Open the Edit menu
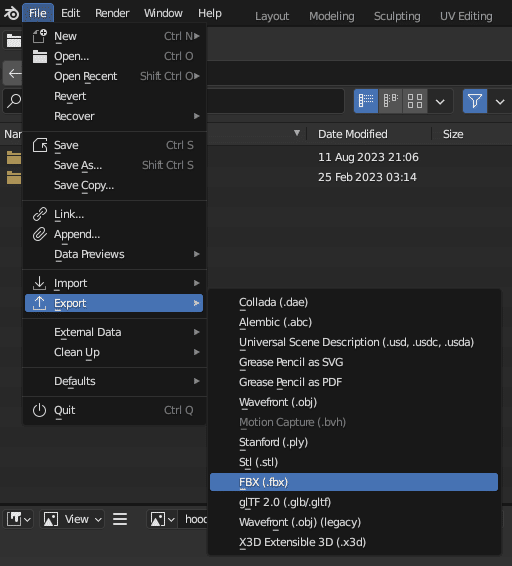Viewport: 512px width, 566px height. (70, 13)
